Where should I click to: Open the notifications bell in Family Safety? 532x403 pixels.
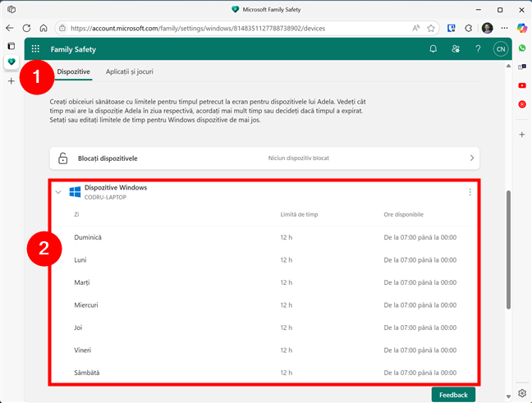click(x=433, y=49)
